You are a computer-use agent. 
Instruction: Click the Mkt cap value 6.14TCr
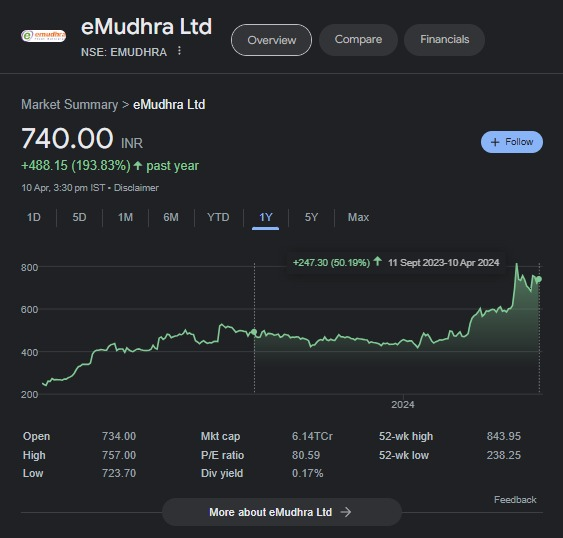pyautogui.click(x=312, y=436)
